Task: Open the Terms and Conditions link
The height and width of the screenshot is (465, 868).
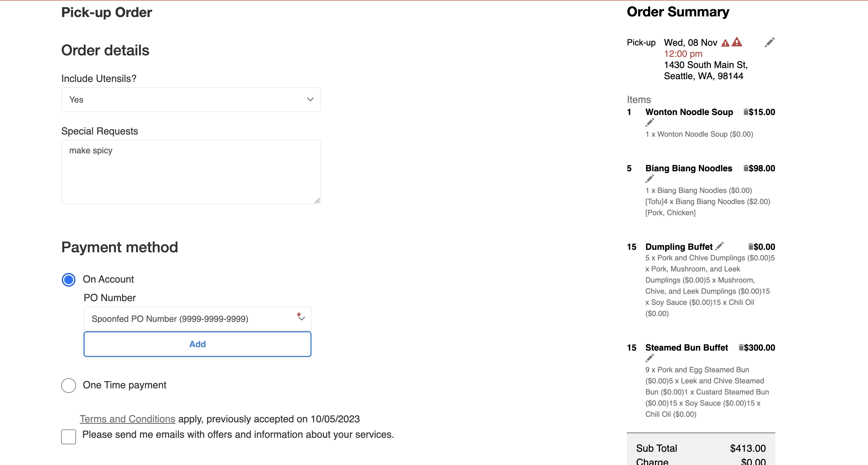Action: pos(127,419)
